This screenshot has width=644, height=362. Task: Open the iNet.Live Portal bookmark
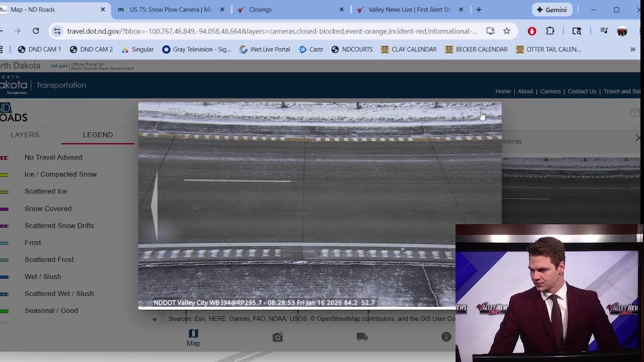tap(265, 49)
